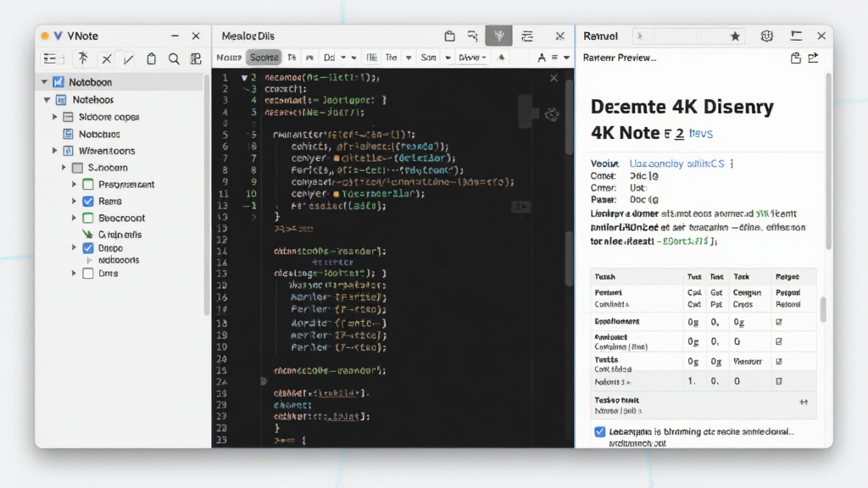Click the clipboard icon in the sidebar toolbar
Screen dimensions: 868x488
click(x=151, y=58)
